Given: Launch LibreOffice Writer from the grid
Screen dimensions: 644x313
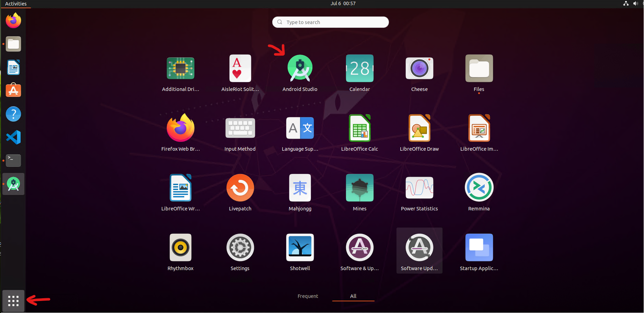Looking at the screenshot, I should click(181, 193).
